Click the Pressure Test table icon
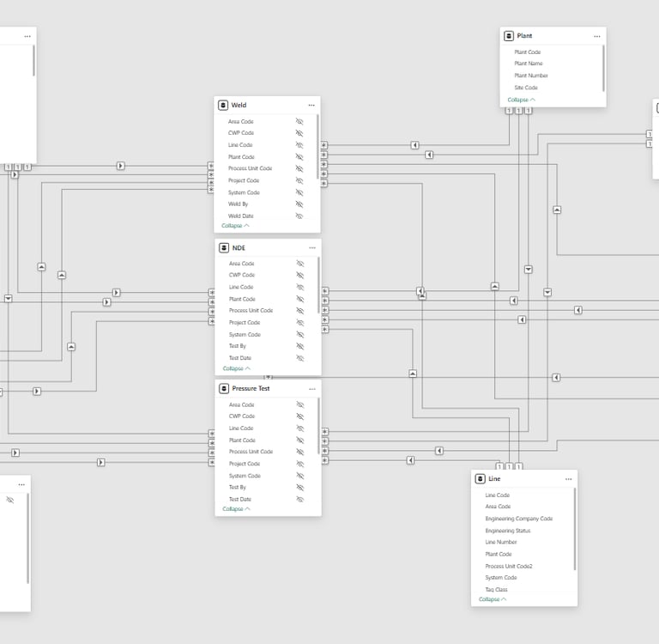The height and width of the screenshot is (644, 659). click(x=224, y=388)
